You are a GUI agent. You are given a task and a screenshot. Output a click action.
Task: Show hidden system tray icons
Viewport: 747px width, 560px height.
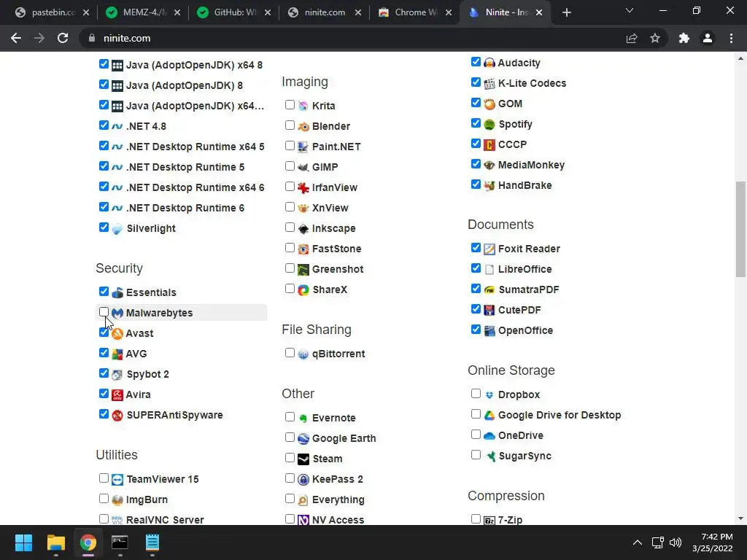[638, 542]
